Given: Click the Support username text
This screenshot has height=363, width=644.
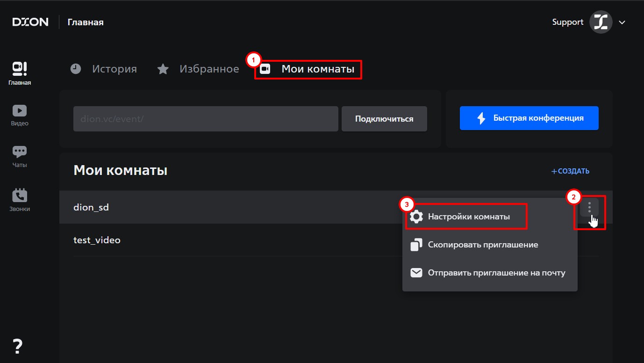Looking at the screenshot, I should (x=568, y=22).
